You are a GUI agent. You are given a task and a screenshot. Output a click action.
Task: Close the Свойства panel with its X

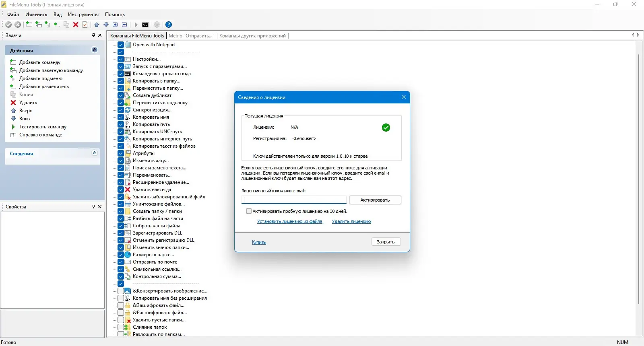point(100,206)
